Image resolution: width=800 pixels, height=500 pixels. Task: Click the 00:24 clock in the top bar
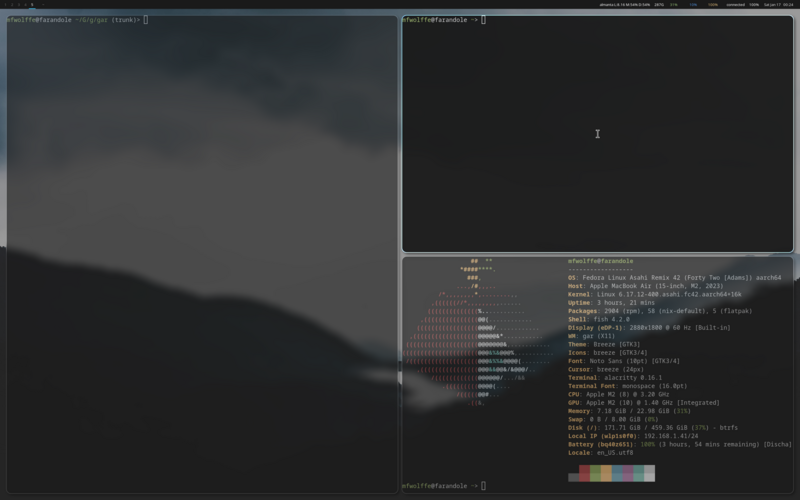point(788,5)
